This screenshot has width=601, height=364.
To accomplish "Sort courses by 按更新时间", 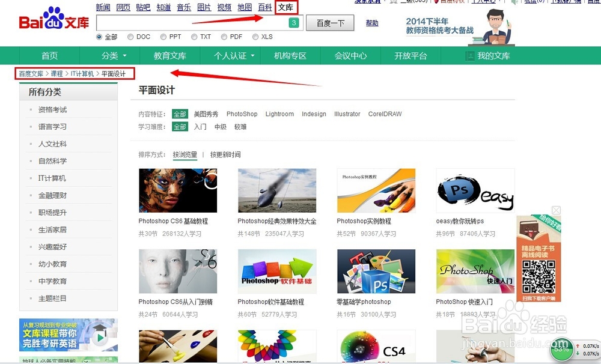I will [225, 155].
